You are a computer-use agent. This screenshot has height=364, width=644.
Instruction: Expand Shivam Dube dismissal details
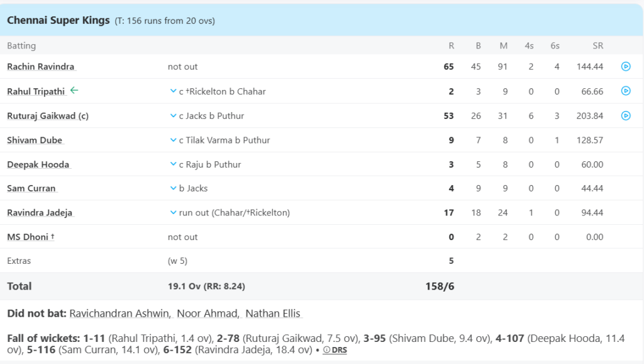click(x=174, y=140)
